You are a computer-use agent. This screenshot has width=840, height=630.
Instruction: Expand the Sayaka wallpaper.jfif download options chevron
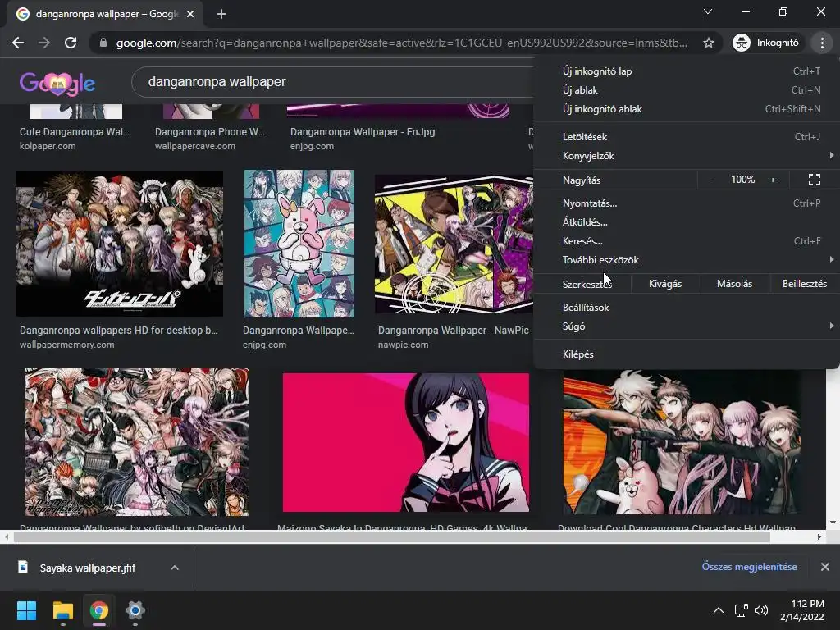[175, 568]
